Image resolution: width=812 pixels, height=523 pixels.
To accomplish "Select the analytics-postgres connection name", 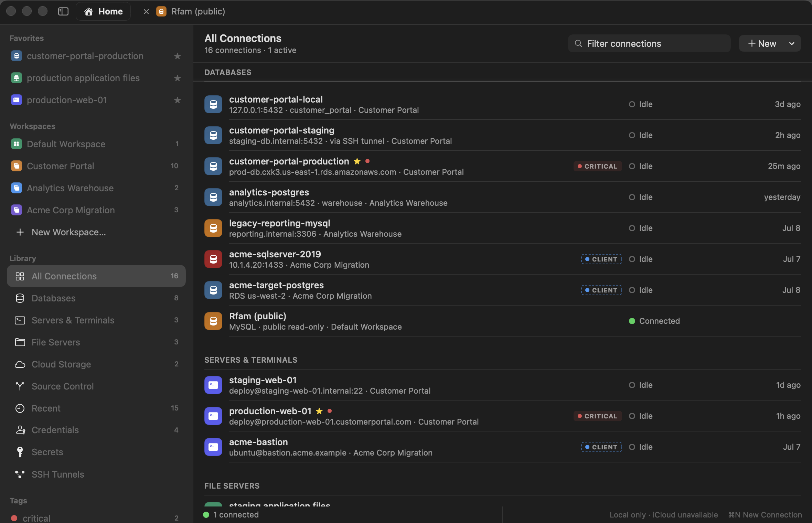I will click(269, 192).
